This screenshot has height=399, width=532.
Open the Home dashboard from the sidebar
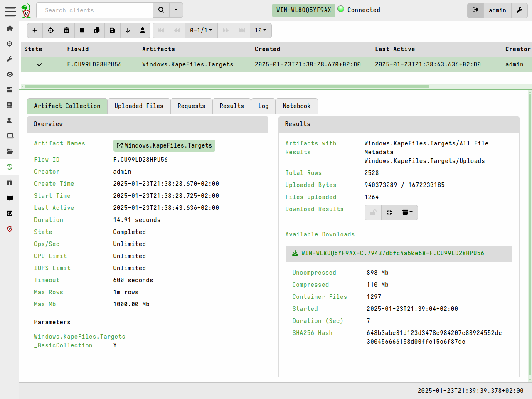click(x=10, y=28)
